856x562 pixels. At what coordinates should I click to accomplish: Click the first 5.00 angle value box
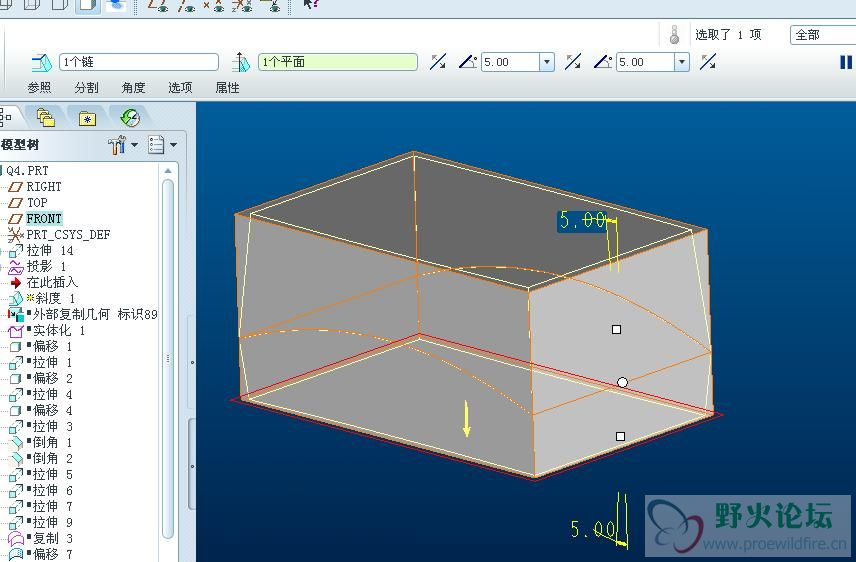click(x=511, y=62)
